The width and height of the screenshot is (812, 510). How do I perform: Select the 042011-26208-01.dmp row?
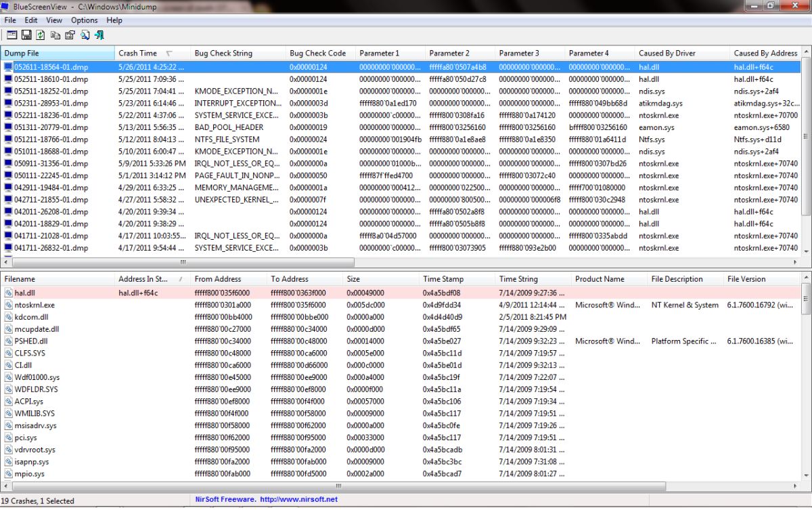[401, 212]
